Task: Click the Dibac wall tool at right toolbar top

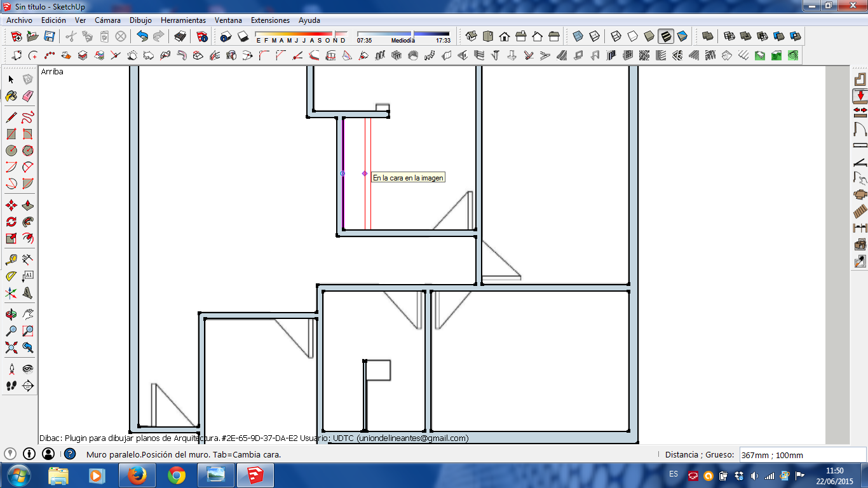Action: 860,79
